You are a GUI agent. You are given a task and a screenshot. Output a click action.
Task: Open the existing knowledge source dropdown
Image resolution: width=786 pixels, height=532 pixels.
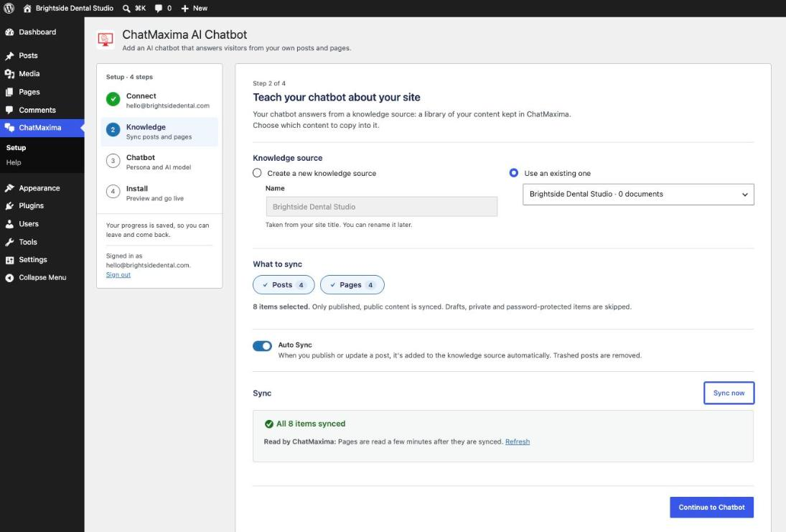[638, 195]
